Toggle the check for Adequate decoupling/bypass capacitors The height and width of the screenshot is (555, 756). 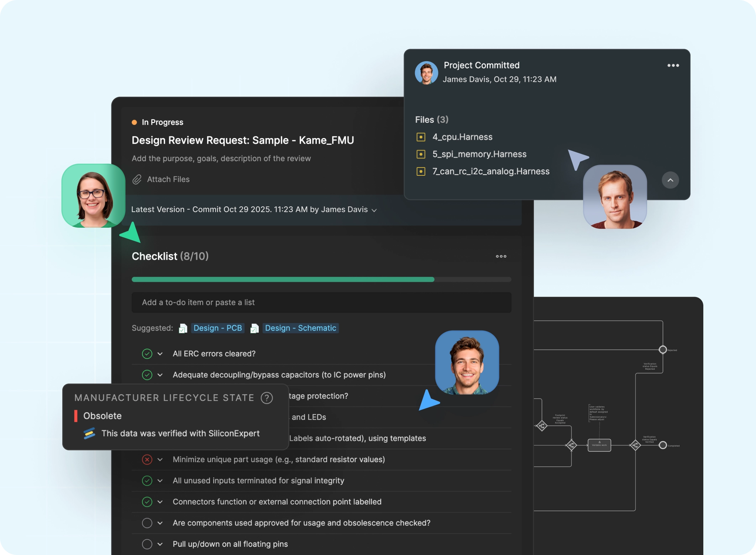pos(147,375)
